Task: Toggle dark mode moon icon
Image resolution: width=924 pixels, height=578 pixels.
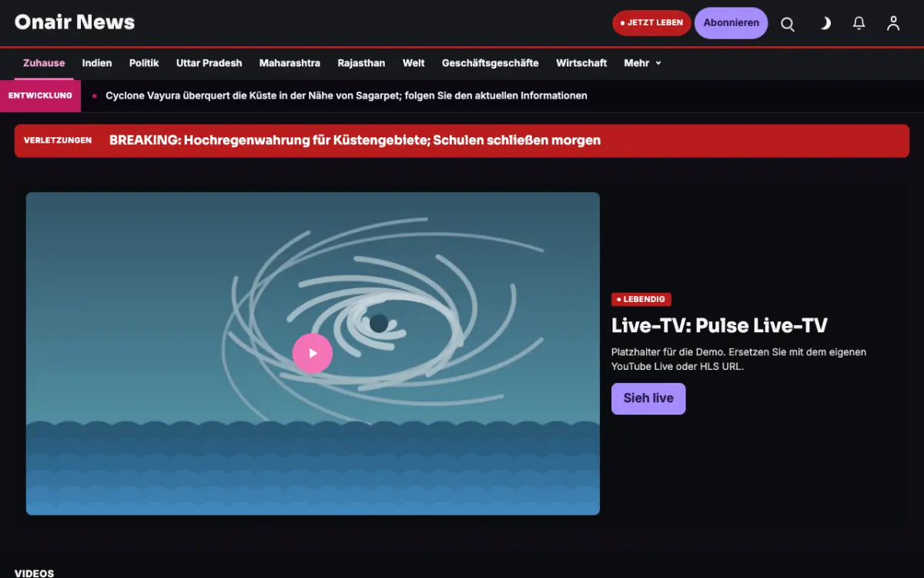Action: click(825, 24)
